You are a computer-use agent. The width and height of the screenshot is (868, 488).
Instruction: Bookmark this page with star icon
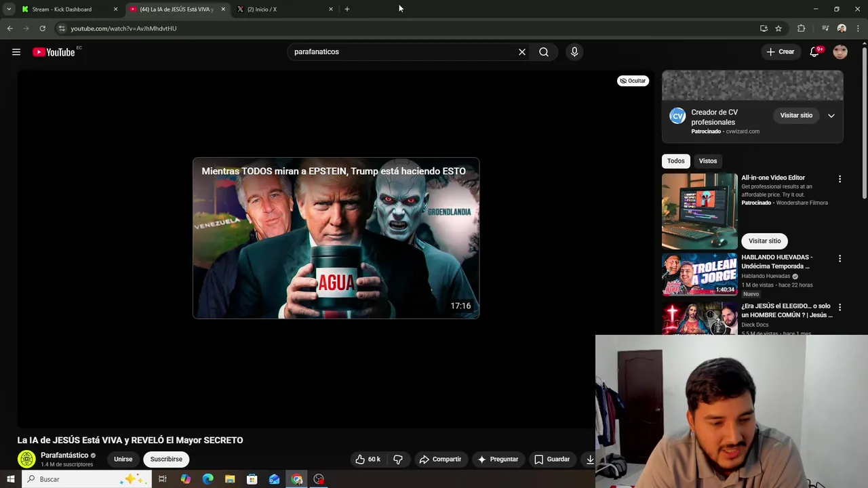pyautogui.click(x=778, y=28)
